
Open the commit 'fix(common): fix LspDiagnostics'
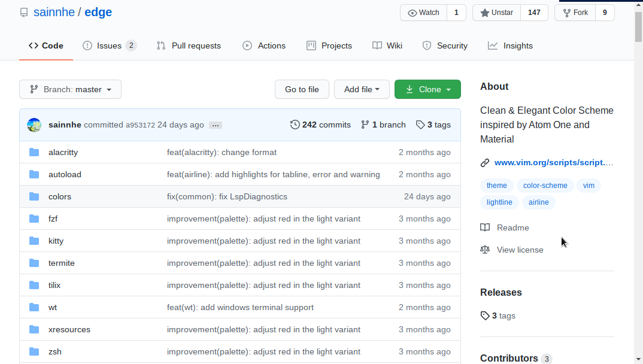(227, 197)
